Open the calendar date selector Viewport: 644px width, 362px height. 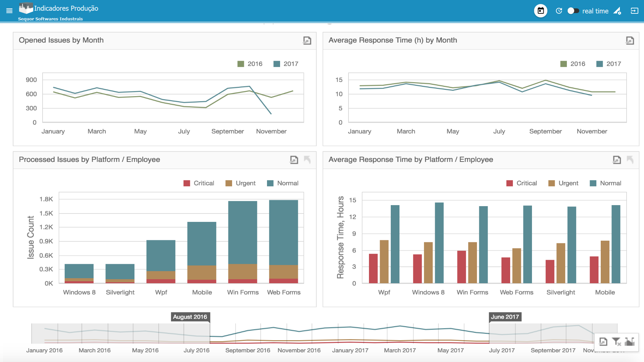[x=540, y=11]
